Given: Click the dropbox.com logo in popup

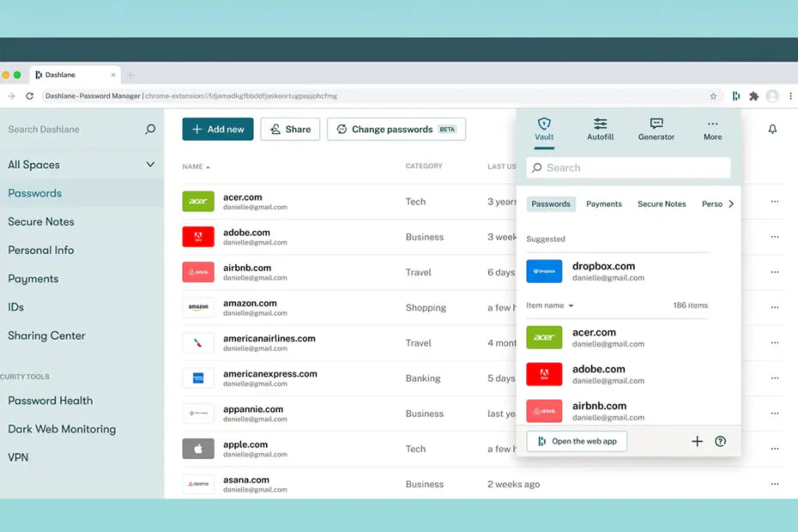Looking at the screenshot, I should point(544,271).
